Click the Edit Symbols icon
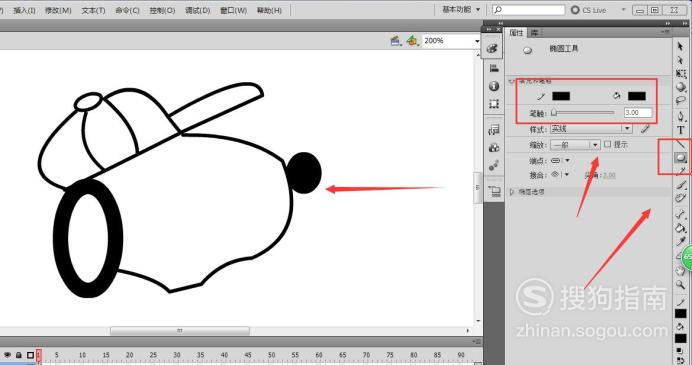This screenshot has width=692, height=365. click(412, 41)
